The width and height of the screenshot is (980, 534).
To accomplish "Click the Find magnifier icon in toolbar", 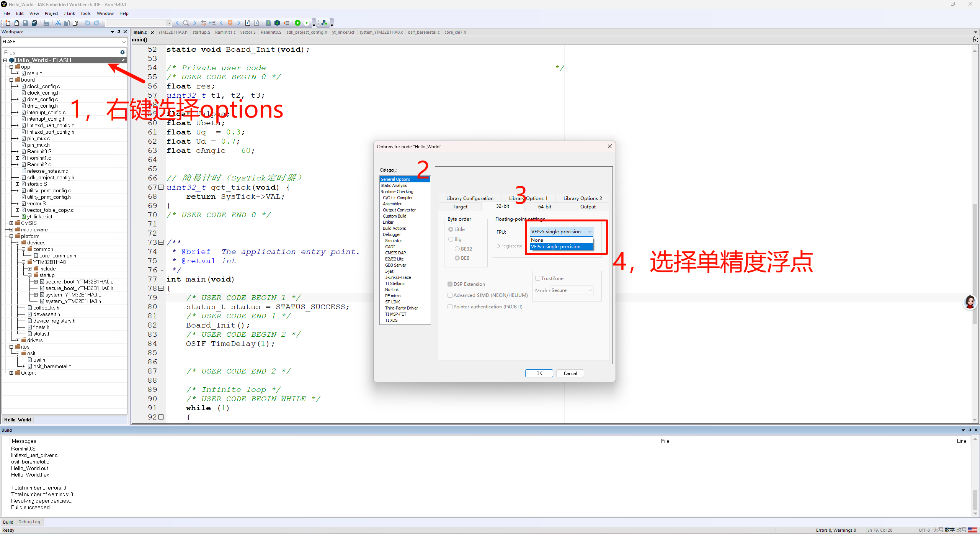I will (186, 23).
